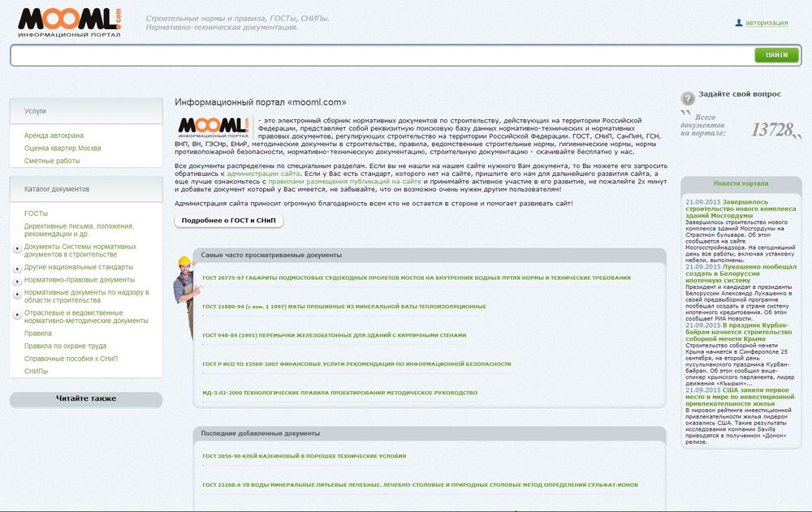Click Подробнее о ГОСТ и СНиП button

pyautogui.click(x=229, y=221)
